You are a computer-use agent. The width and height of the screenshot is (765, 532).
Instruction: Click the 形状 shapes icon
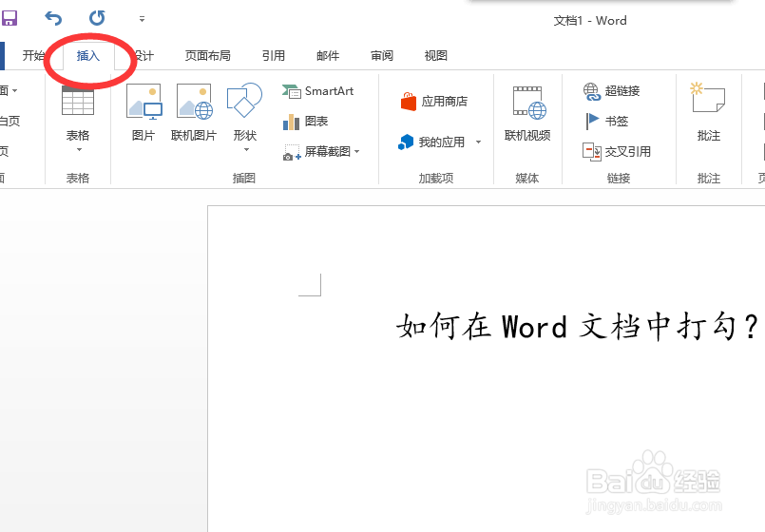pyautogui.click(x=244, y=100)
